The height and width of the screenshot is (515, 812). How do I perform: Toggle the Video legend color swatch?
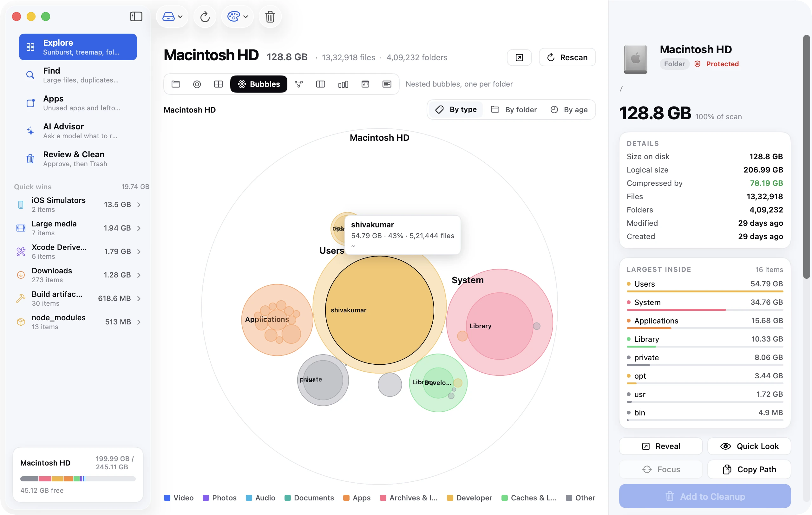point(167,498)
